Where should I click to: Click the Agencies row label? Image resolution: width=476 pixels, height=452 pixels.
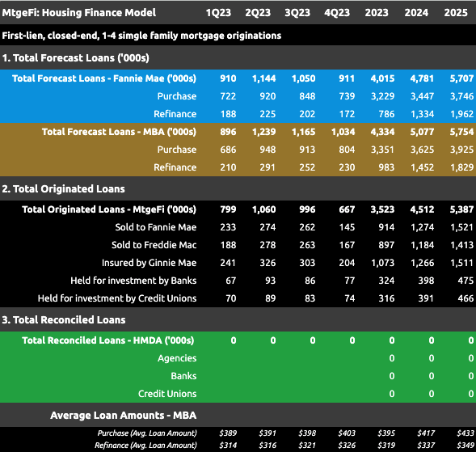click(177, 358)
